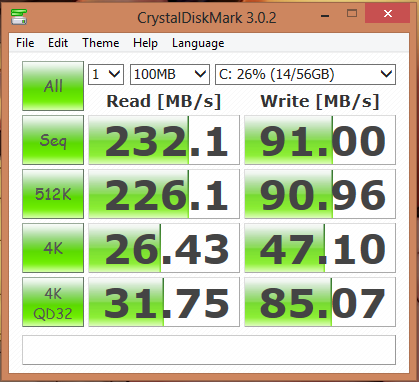The image size is (419, 382).
Task: Click the Read [MB/s] column header
Action: click(x=164, y=101)
